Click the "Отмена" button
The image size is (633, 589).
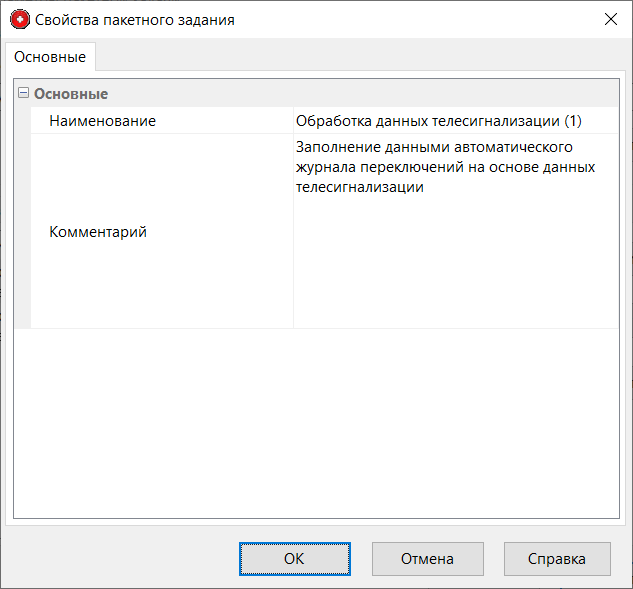click(x=427, y=559)
